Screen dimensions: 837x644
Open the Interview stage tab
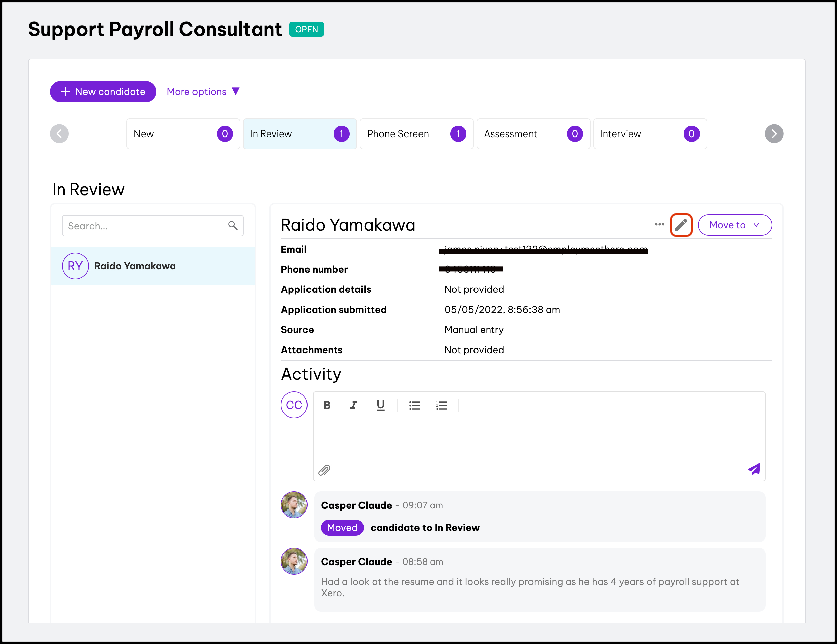click(650, 134)
